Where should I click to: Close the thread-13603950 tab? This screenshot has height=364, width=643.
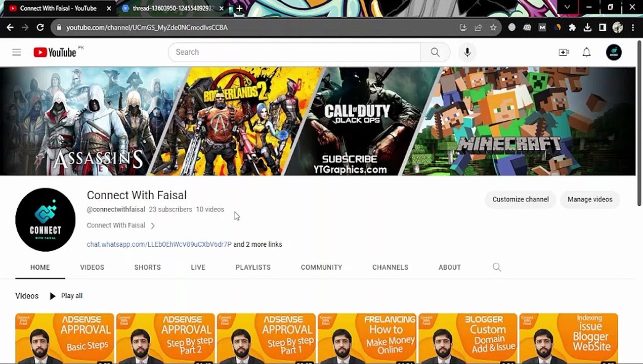click(221, 8)
